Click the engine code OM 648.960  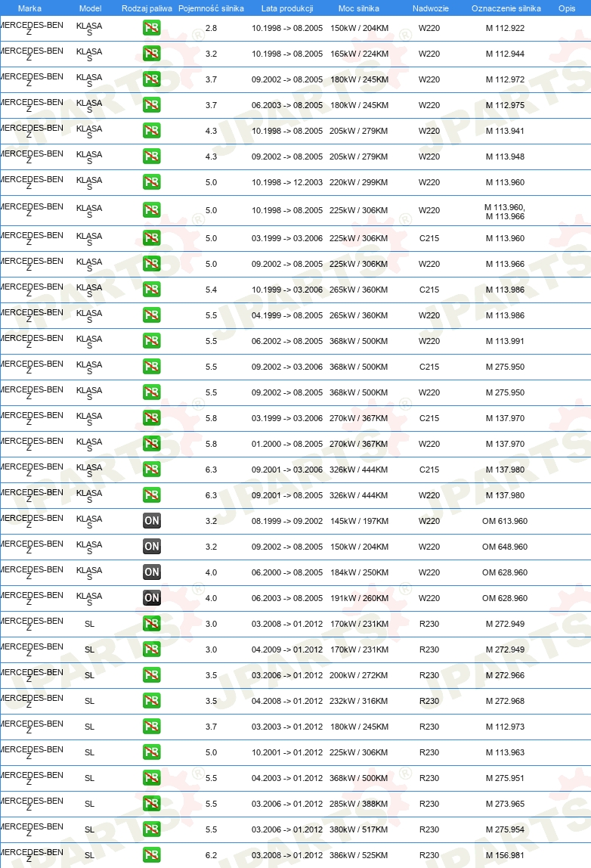[505, 547]
